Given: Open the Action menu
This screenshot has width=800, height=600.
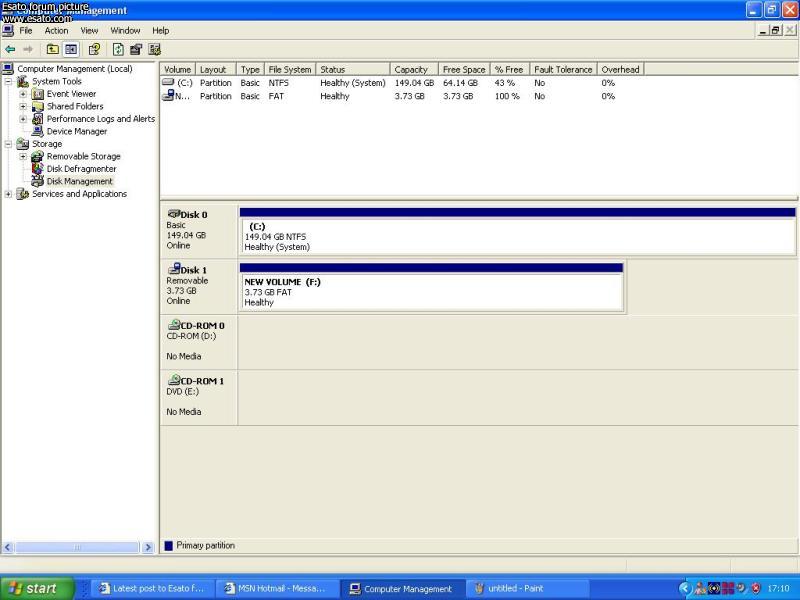Looking at the screenshot, I should coord(56,31).
